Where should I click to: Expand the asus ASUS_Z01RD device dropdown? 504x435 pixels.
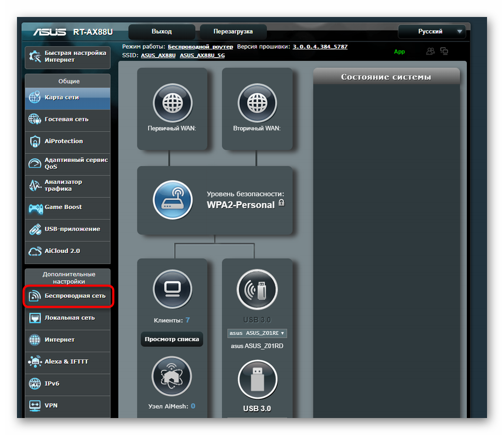click(257, 333)
